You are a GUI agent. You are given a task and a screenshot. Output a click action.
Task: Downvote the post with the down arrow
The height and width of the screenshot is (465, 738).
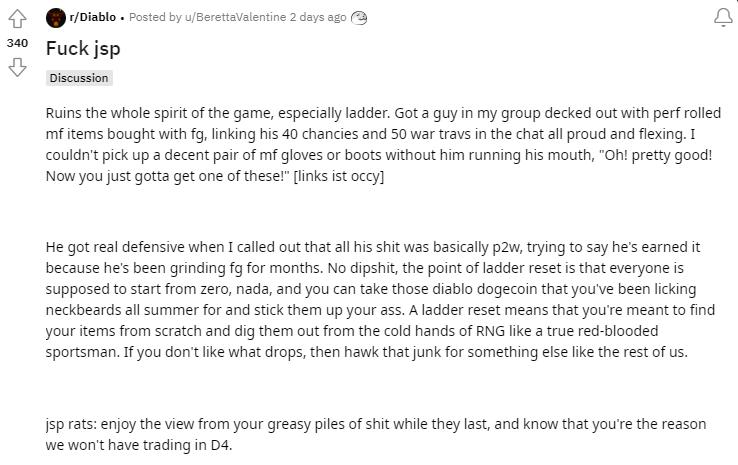click(17, 67)
